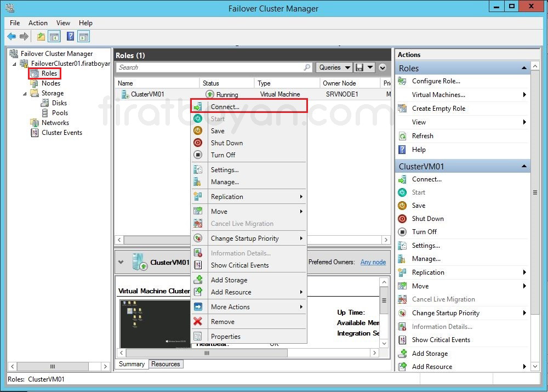Click the Create Empty Role icon
The height and width of the screenshot is (392, 548).
(x=402, y=109)
